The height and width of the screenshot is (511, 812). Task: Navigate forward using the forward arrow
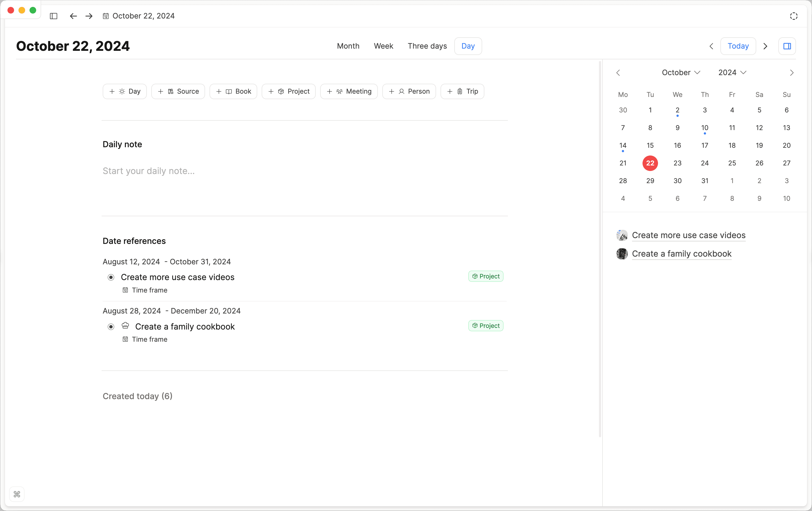(x=88, y=16)
